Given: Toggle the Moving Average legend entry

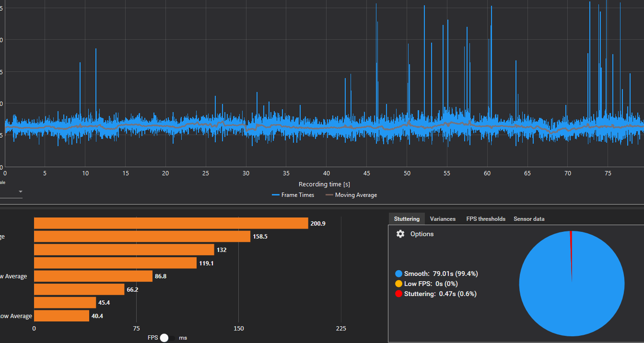Looking at the screenshot, I should (351, 195).
